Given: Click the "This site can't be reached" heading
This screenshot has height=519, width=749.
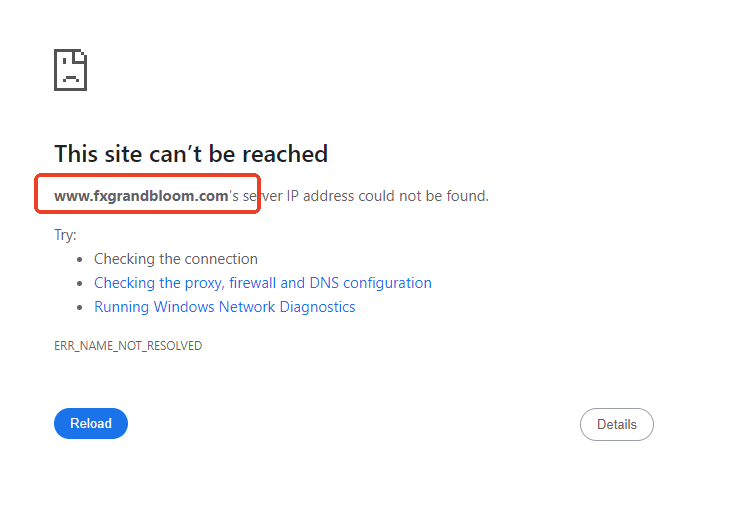Looking at the screenshot, I should point(191,154).
